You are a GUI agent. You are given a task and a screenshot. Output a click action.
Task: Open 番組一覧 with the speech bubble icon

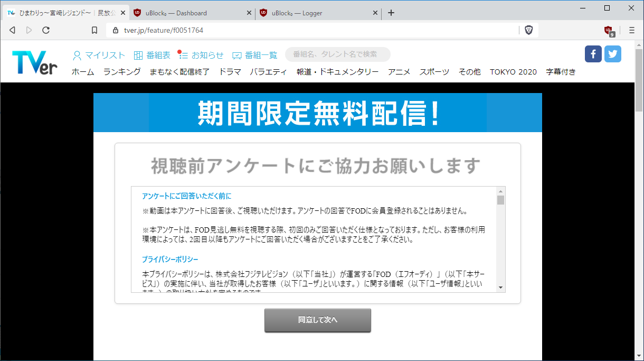coord(236,55)
